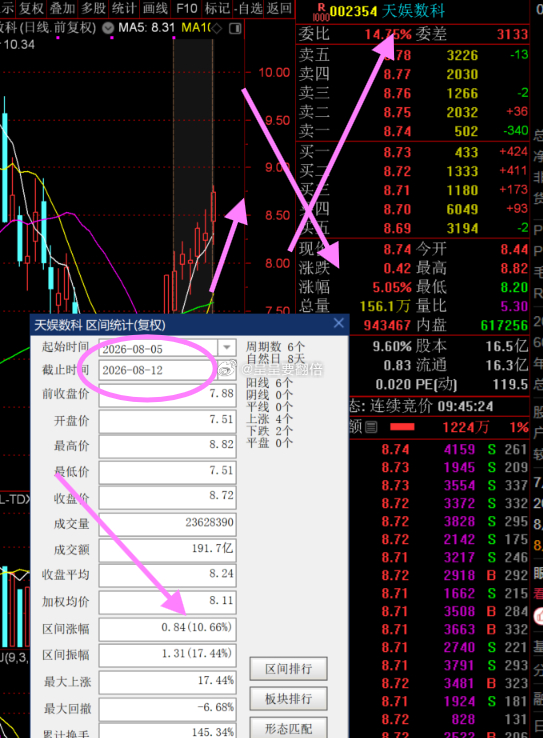Click the 叠加 toolbar item
543x738 pixels.
tap(63, 8)
